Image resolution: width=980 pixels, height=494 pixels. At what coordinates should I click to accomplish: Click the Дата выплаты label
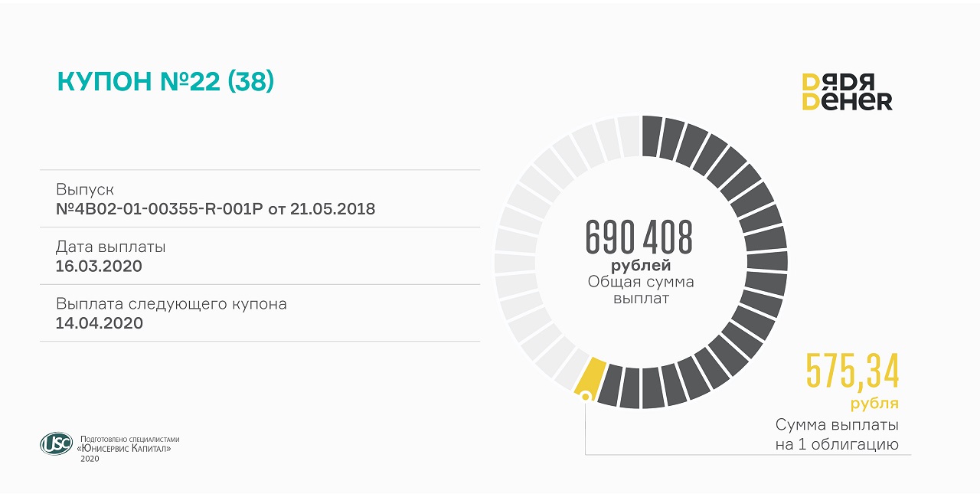(x=110, y=247)
